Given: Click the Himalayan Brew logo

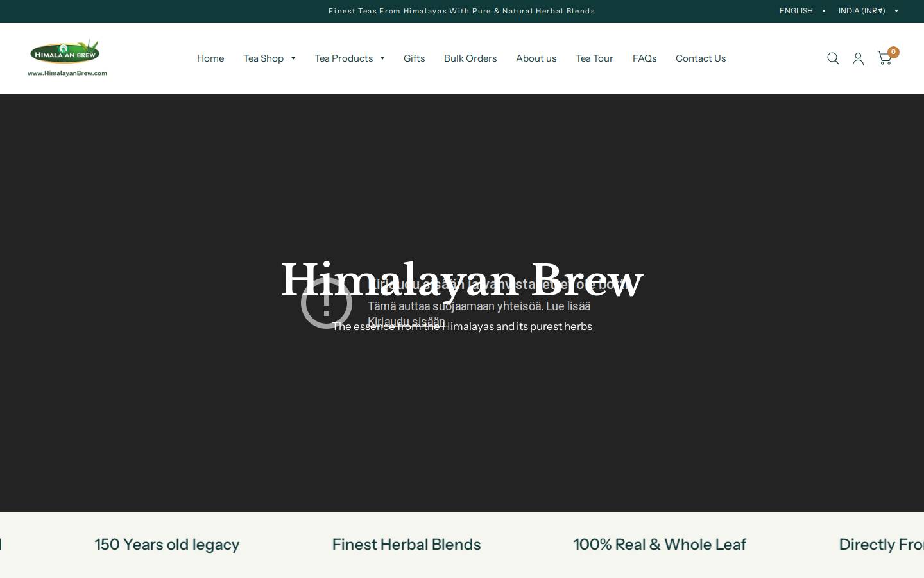Looking at the screenshot, I should pyautogui.click(x=67, y=58).
